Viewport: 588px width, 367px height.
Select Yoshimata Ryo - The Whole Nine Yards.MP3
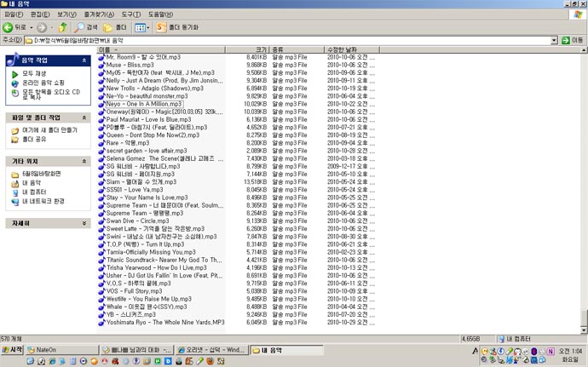(165, 323)
